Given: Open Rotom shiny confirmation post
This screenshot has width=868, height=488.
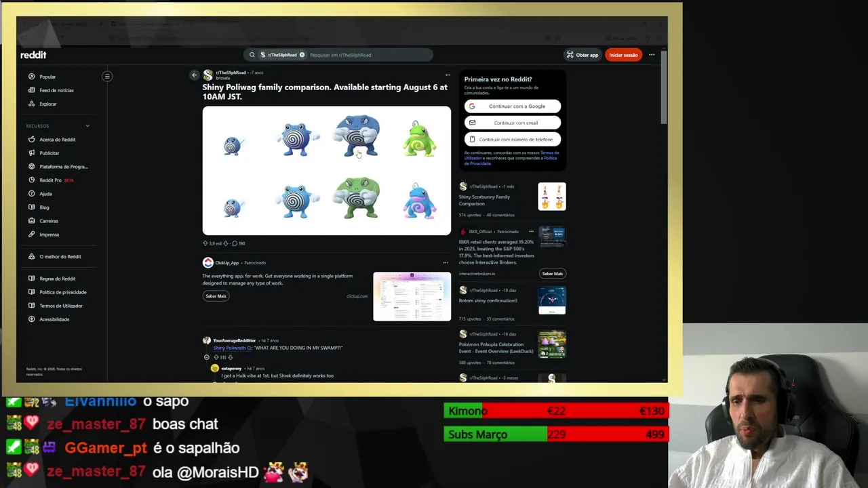Looking at the screenshot, I should point(488,300).
